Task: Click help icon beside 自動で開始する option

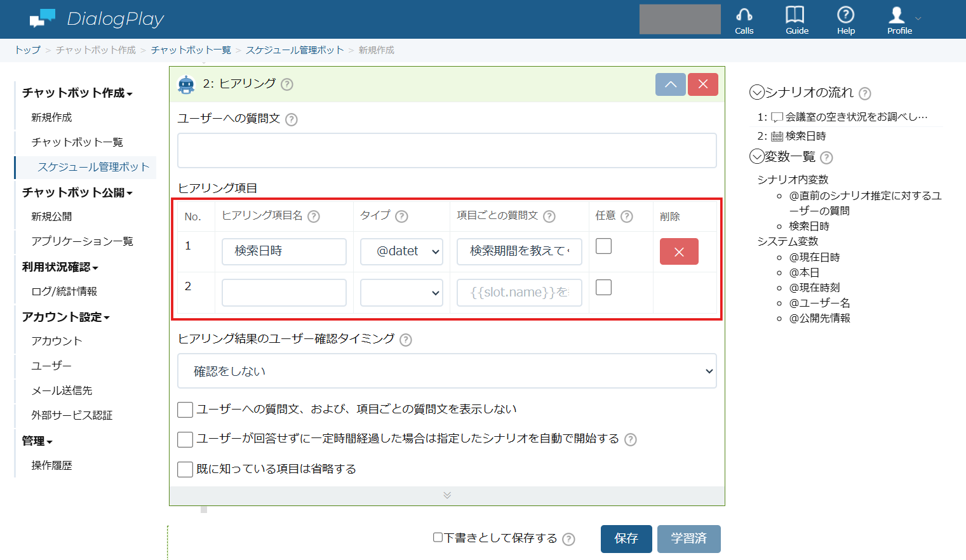Action: click(x=631, y=439)
